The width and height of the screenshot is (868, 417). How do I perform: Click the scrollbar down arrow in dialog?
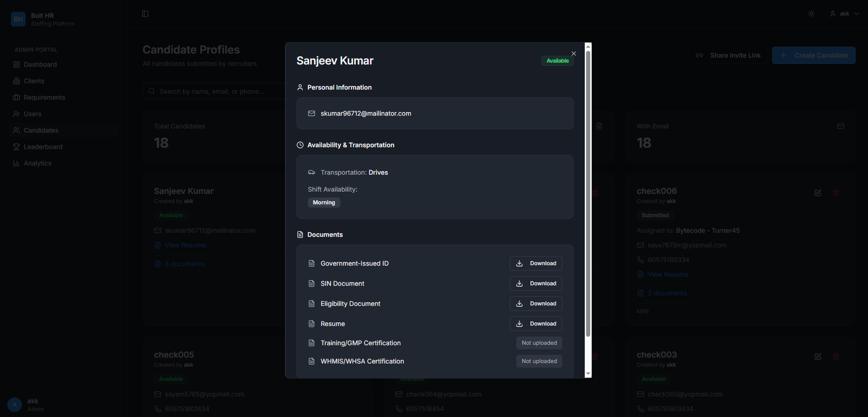(588, 374)
